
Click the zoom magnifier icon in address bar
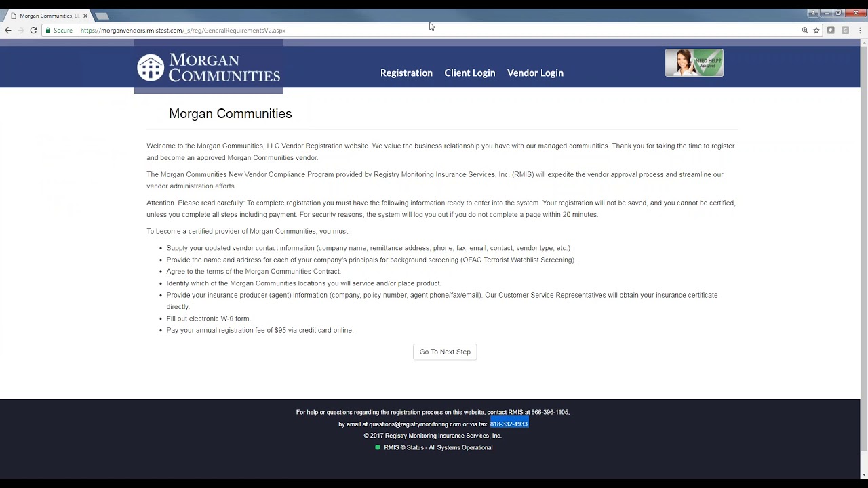(805, 30)
